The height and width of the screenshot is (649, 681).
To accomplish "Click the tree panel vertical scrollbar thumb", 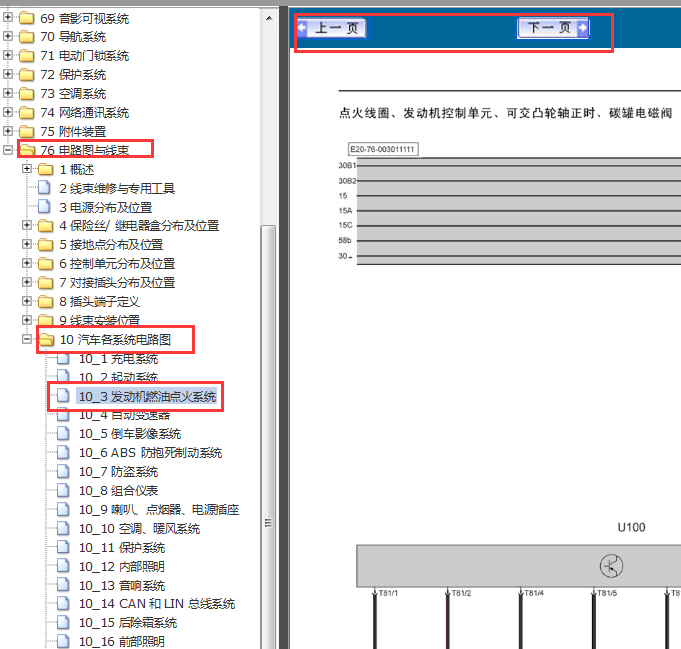I will pyautogui.click(x=269, y=436).
